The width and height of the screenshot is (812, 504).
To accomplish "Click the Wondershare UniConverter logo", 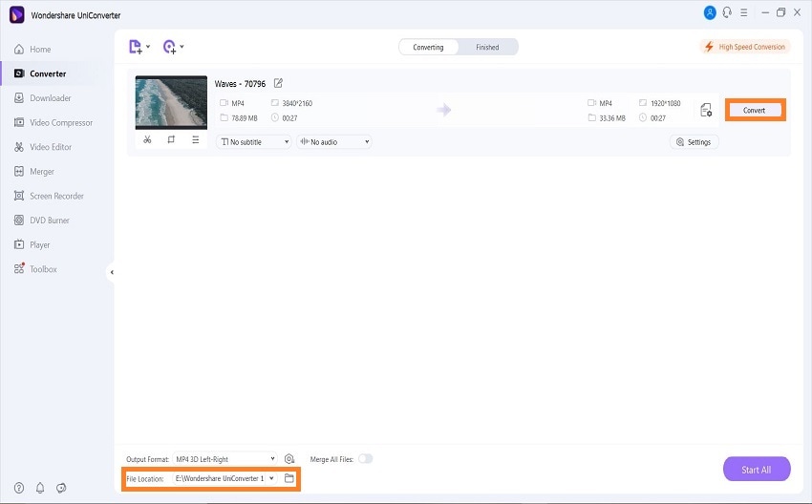I will click(17, 15).
